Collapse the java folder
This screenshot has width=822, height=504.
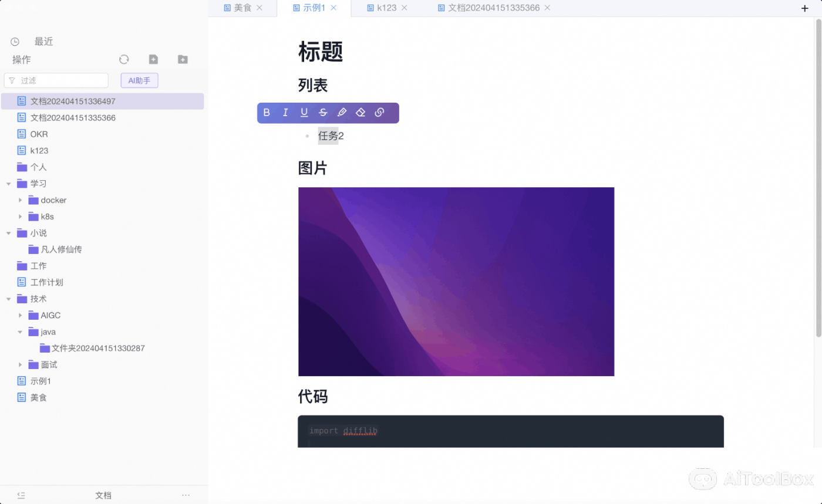20,332
